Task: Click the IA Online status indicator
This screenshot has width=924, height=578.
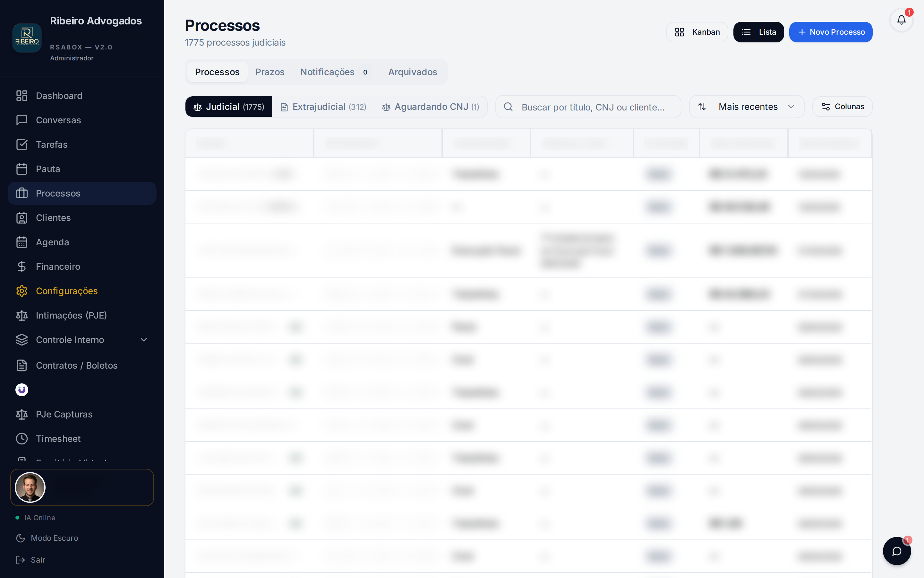Action: [x=36, y=518]
